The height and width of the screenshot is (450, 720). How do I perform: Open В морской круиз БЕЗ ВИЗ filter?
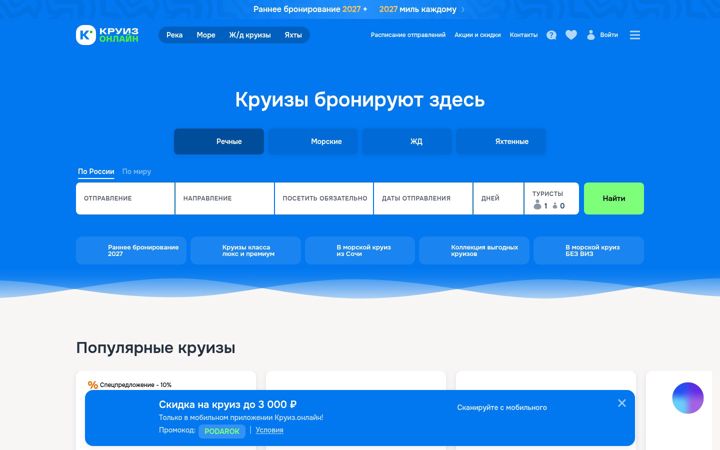coord(589,250)
